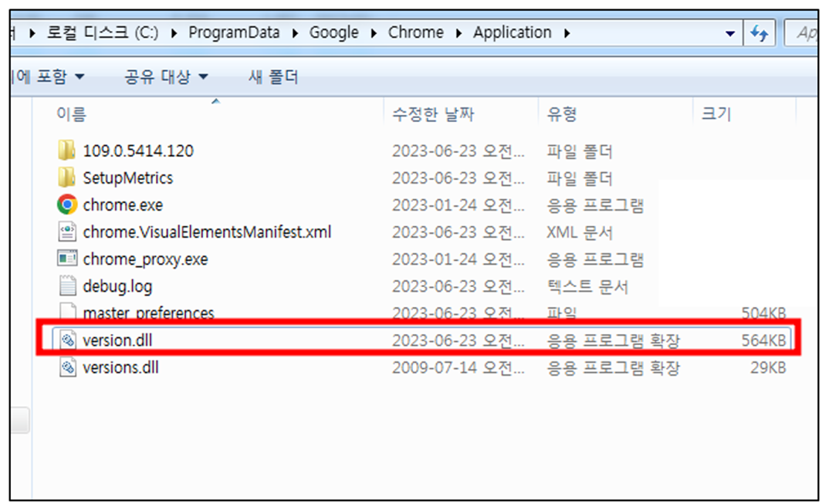The width and height of the screenshot is (822, 504).
Task: Click Application in the breadcrumb path
Action: tap(512, 32)
